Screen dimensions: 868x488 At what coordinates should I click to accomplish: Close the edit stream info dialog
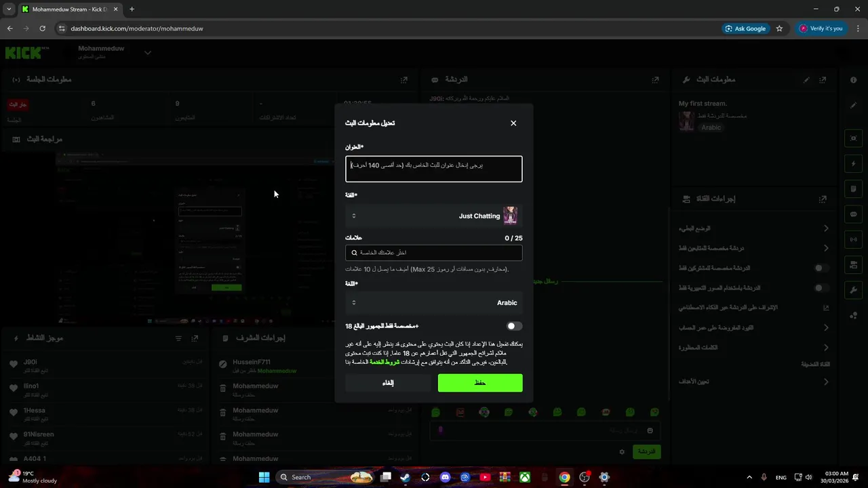click(x=513, y=123)
